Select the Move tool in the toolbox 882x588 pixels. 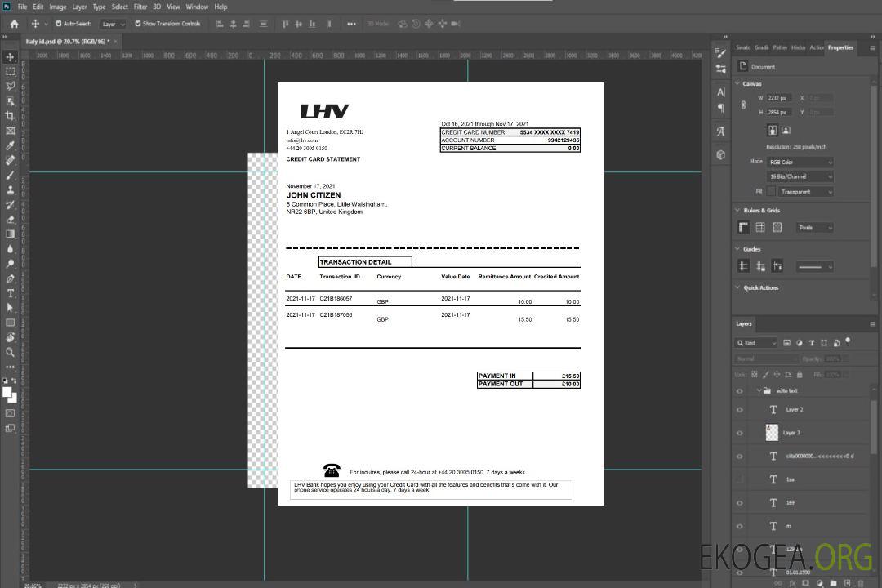[x=10, y=57]
